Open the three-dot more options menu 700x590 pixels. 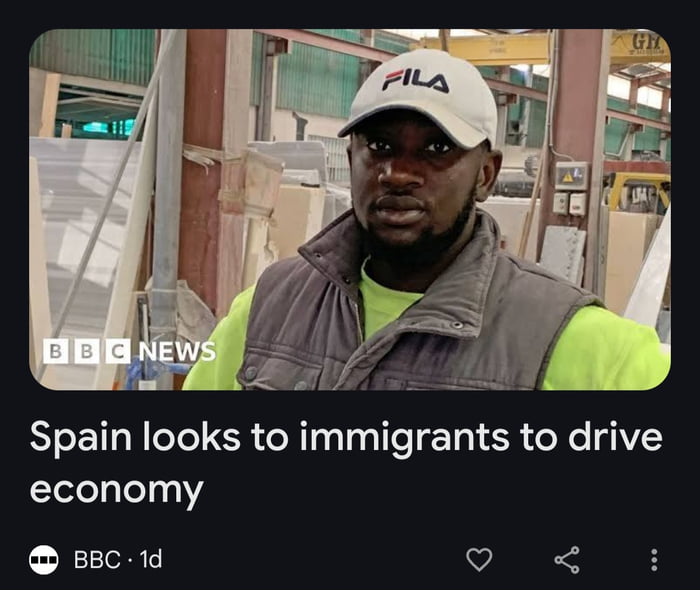654,560
